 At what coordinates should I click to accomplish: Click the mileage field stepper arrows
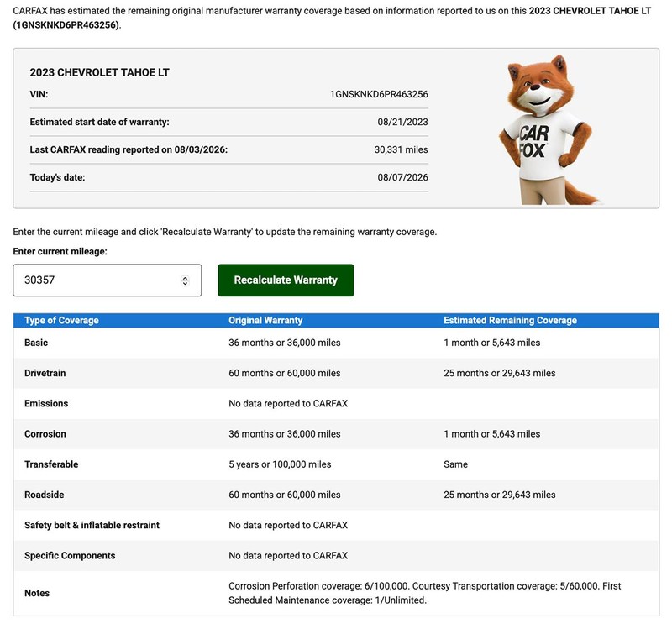point(185,280)
